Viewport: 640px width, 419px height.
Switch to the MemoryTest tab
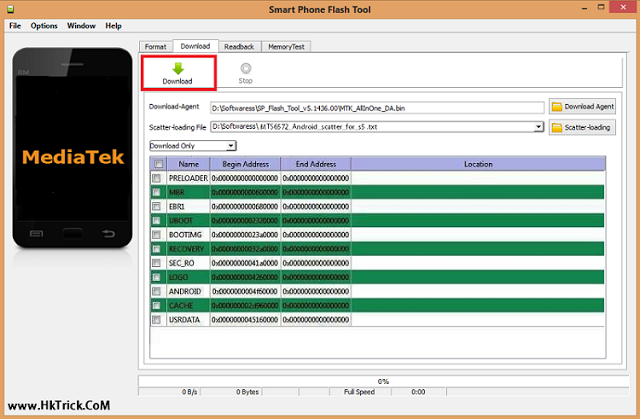pyautogui.click(x=286, y=47)
